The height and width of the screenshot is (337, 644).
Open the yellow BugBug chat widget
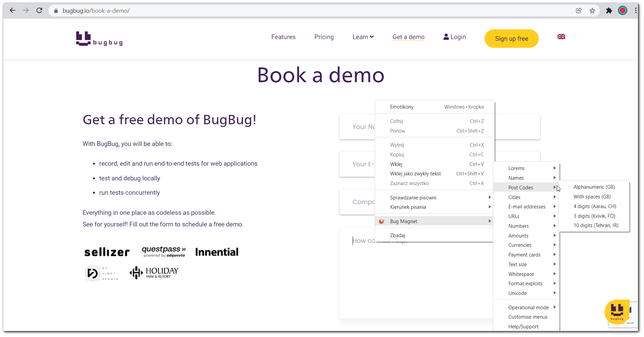tap(617, 312)
